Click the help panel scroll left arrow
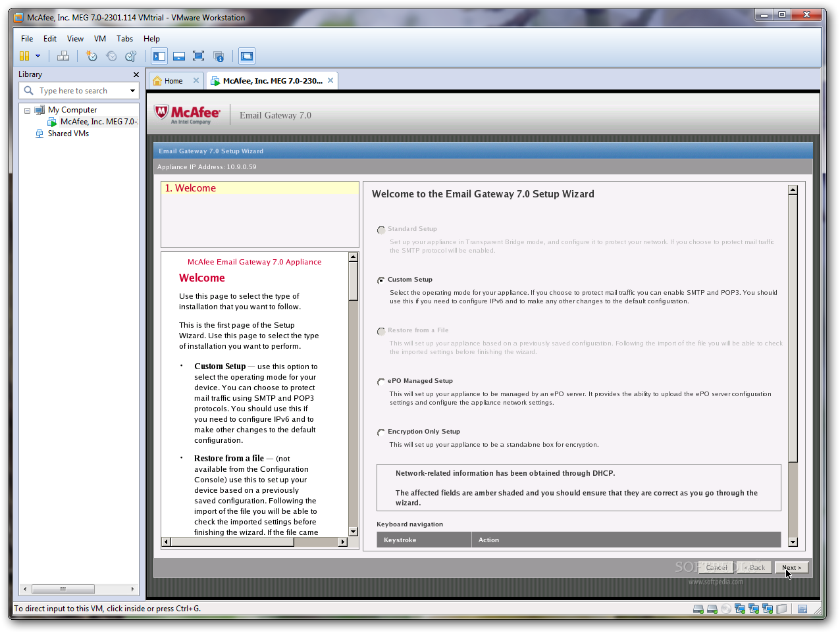The width and height of the screenshot is (840, 633). [x=167, y=542]
